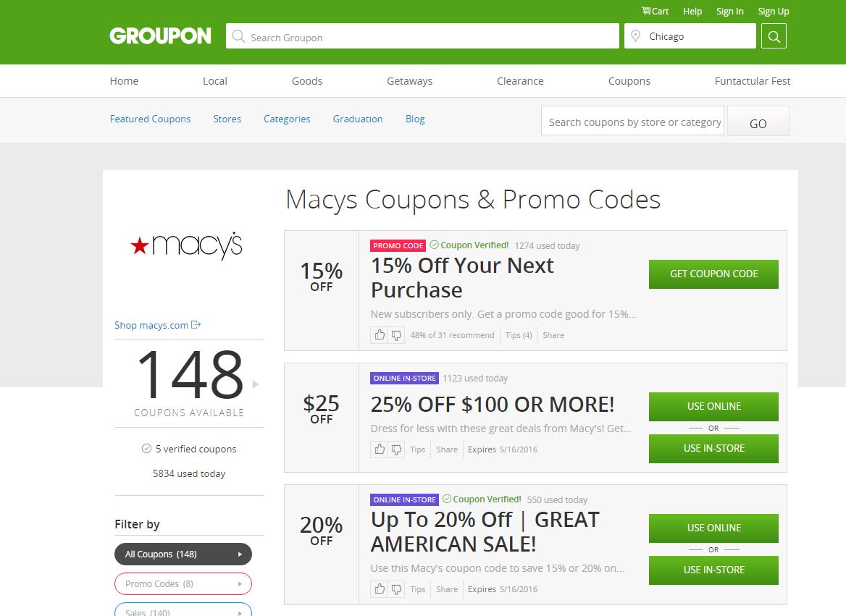Open the Coupons navigation tab

[629, 81]
